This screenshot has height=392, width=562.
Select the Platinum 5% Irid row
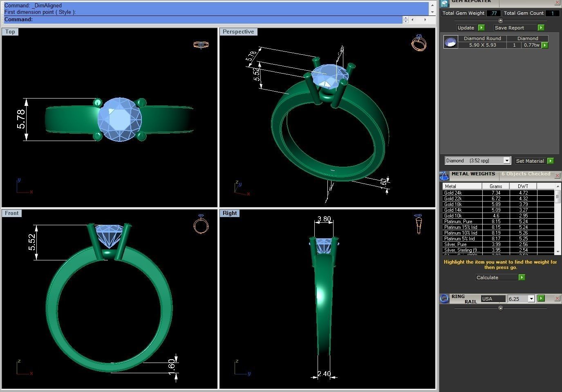498,239
